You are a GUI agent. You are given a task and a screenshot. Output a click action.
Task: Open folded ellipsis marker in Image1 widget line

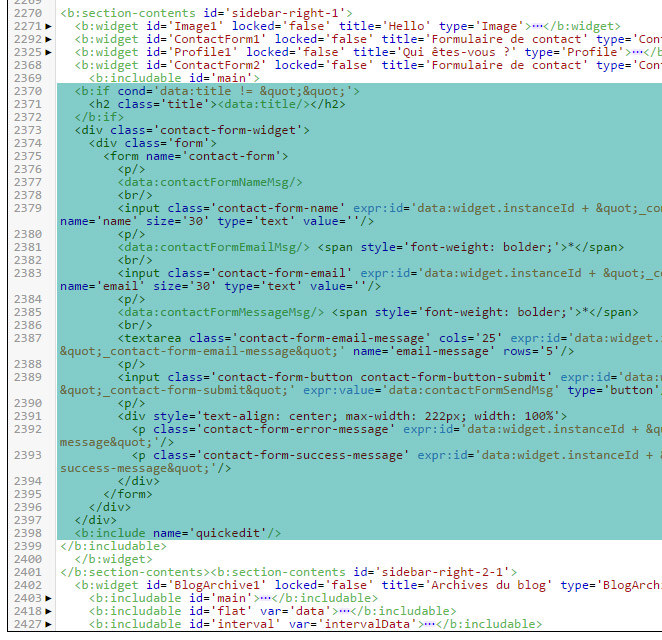click(537, 26)
